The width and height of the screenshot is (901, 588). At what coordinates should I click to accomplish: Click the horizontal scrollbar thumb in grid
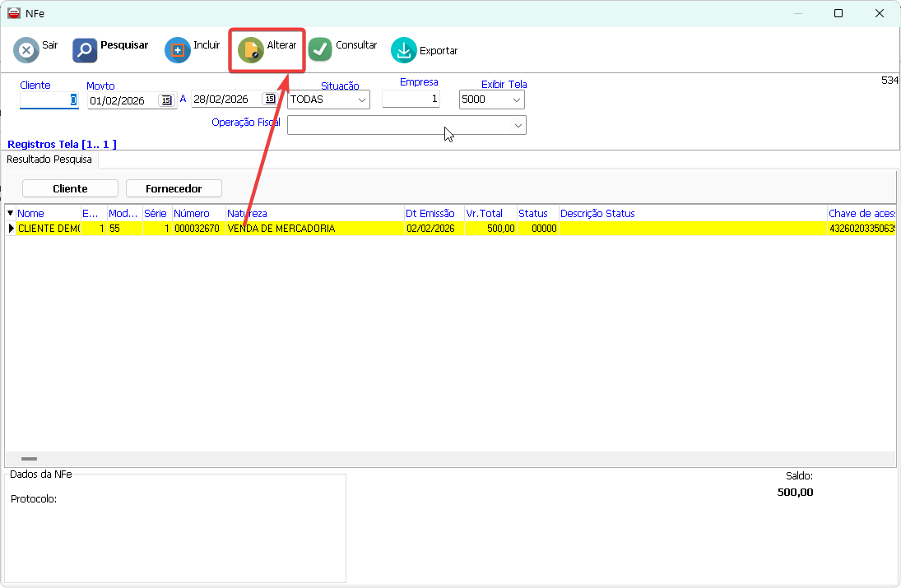[29, 459]
